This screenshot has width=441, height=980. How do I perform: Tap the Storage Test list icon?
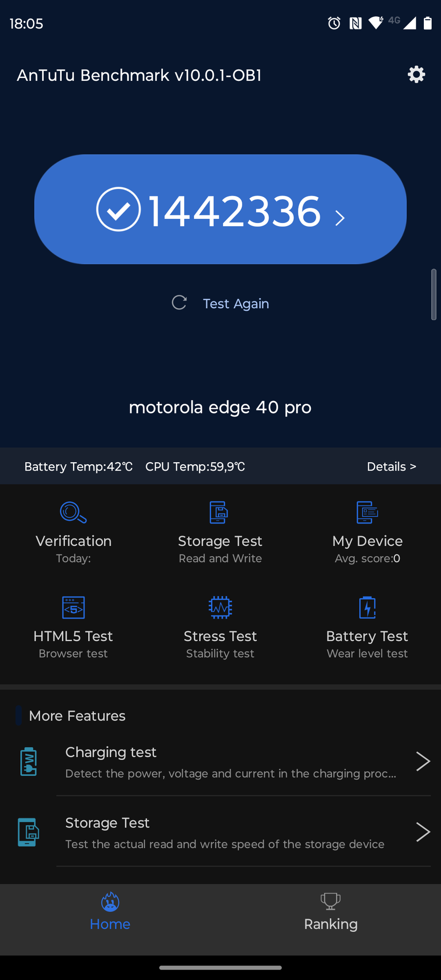(x=29, y=832)
